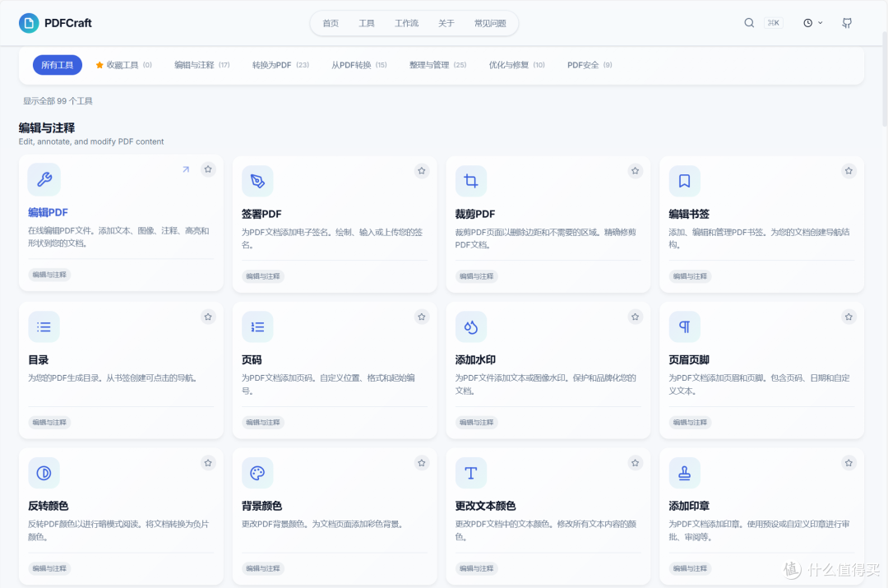Viewport: 888px width, 588px height.
Task: Click the 页码 tool title
Action: coord(252,359)
